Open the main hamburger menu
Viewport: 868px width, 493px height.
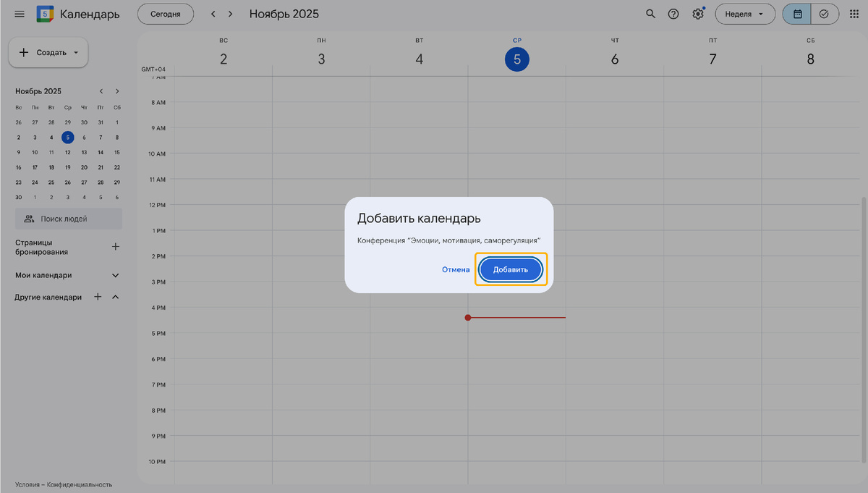20,14
